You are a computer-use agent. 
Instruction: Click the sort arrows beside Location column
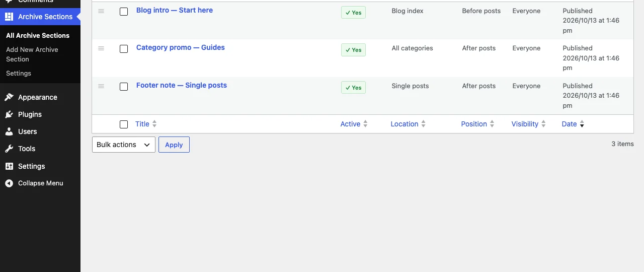pyautogui.click(x=423, y=124)
